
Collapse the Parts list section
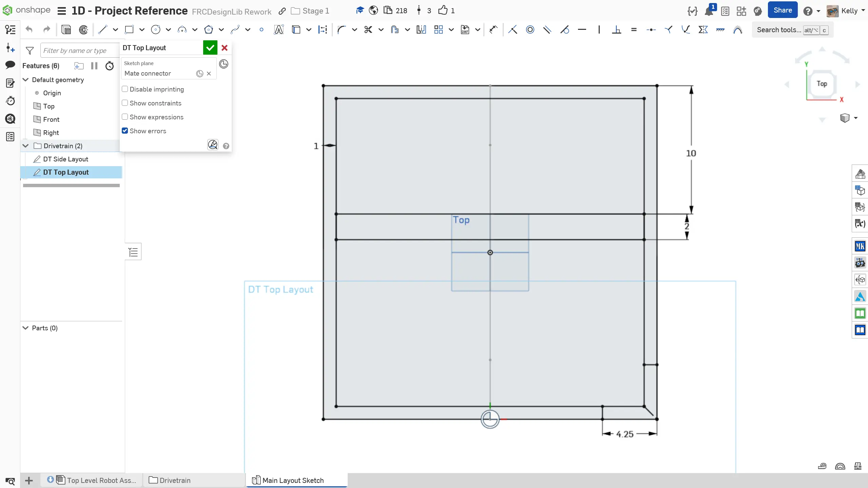pyautogui.click(x=26, y=328)
